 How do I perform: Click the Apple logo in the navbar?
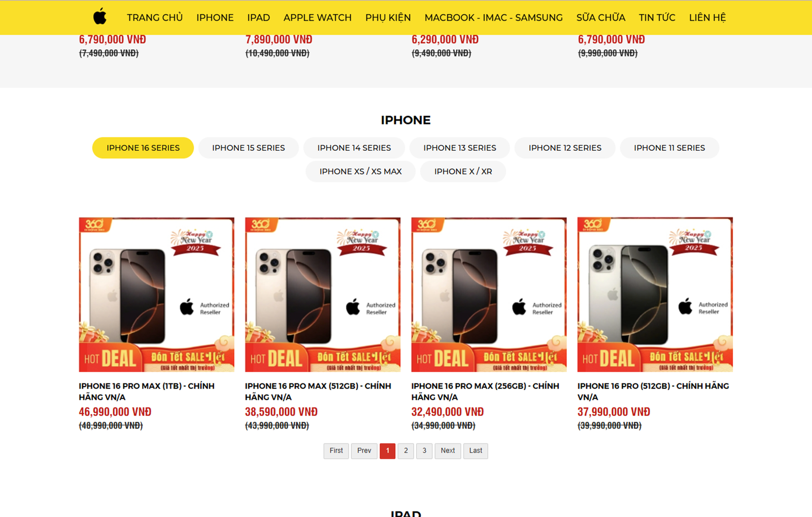(100, 17)
